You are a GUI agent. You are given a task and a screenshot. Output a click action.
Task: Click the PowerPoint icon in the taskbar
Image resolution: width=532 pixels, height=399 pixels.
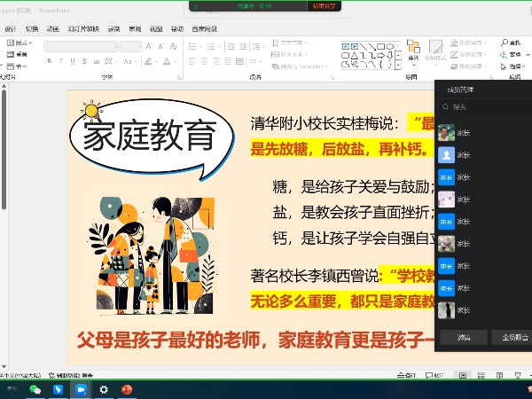(x=127, y=389)
